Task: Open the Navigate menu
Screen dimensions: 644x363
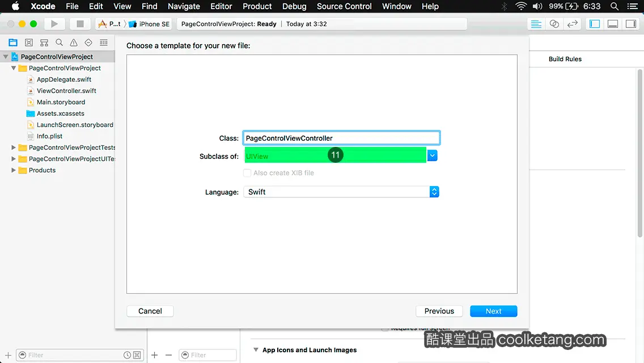Action: [184, 6]
